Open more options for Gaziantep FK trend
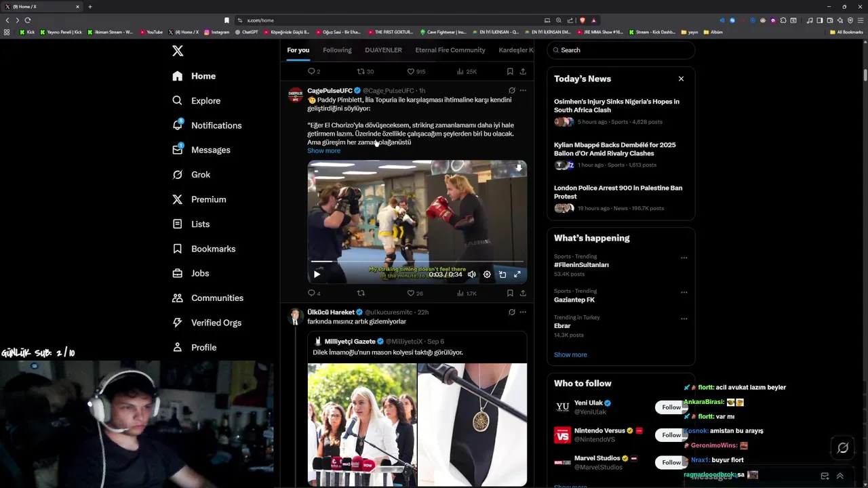 pos(684,292)
